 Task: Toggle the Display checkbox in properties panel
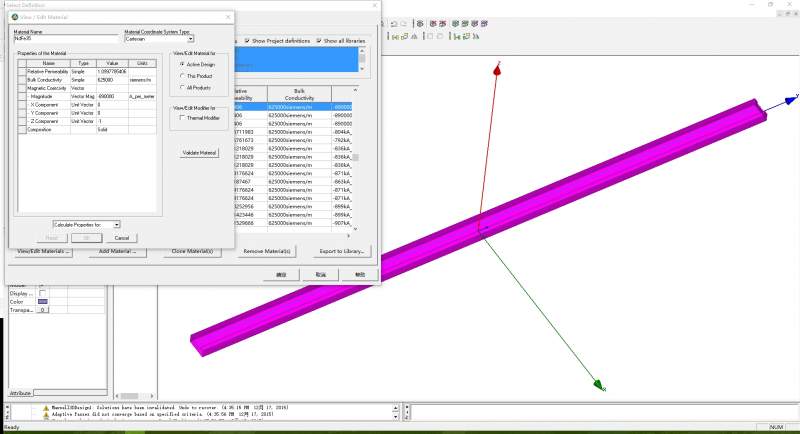(x=42, y=293)
